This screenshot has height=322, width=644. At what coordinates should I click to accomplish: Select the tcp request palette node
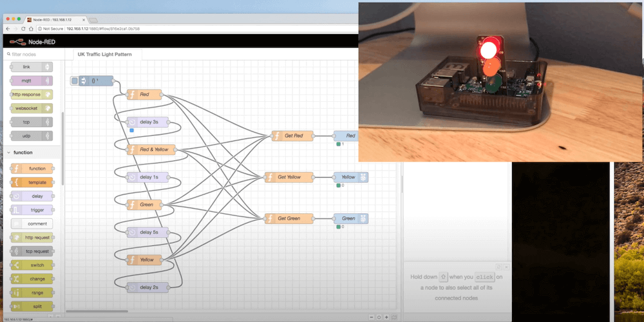(32, 251)
